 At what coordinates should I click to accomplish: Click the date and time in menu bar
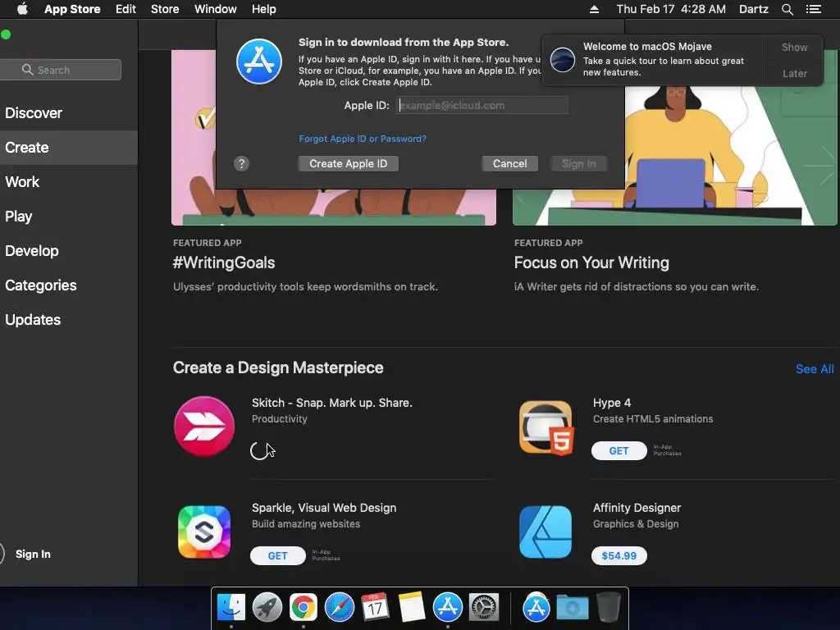[x=671, y=9]
